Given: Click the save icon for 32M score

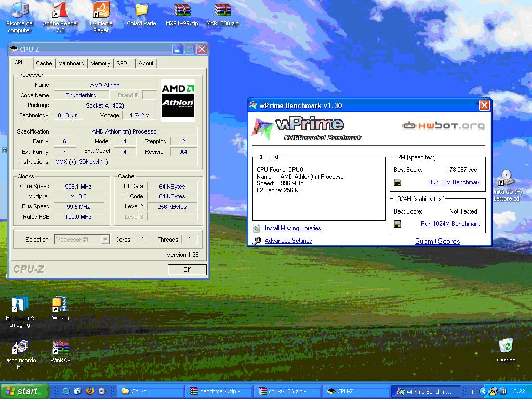Looking at the screenshot, I should (x=397, y=182).
